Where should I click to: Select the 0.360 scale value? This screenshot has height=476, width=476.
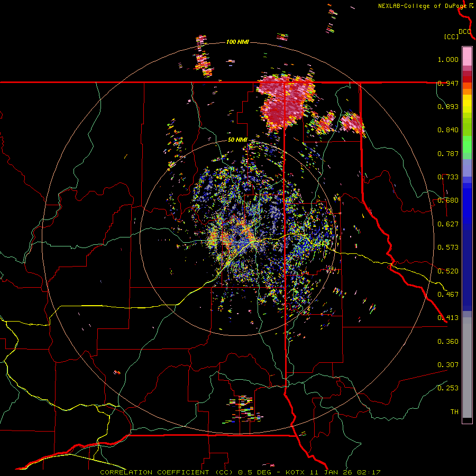pyautogui.click(x=448, y=341)
